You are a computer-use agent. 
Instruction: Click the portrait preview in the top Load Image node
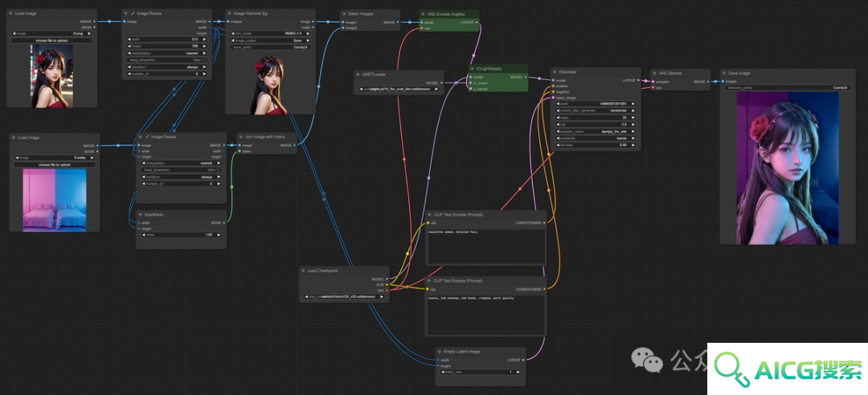(52, 75)
